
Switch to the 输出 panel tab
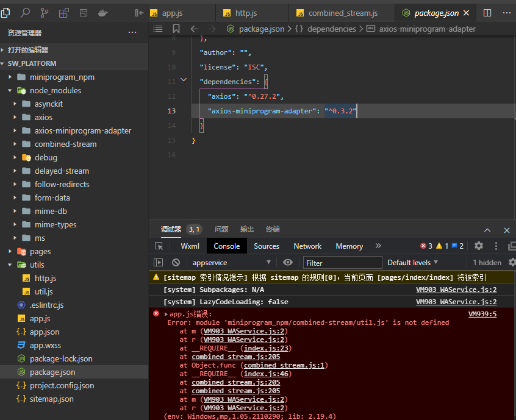(247, 229)
